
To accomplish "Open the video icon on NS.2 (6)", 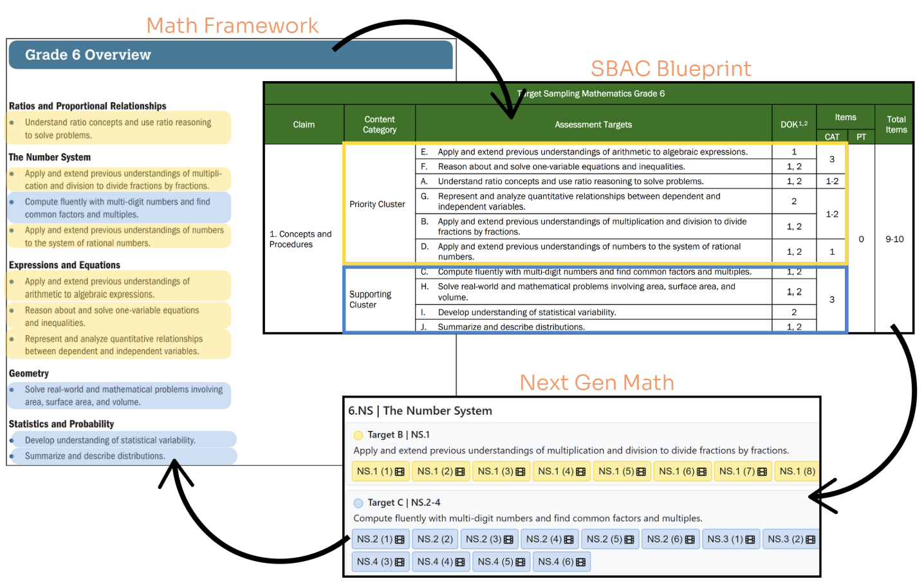I will (x=690, y=539).
